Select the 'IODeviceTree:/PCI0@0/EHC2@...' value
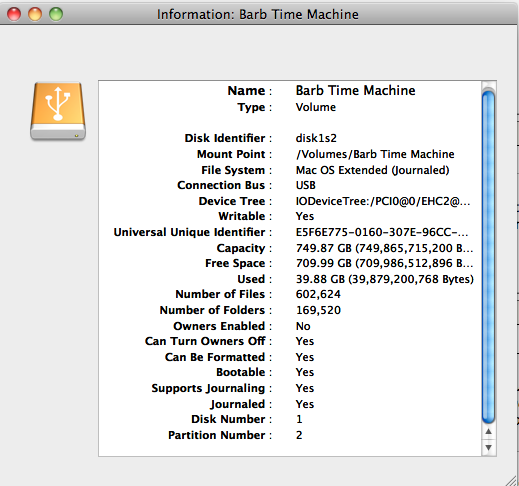 tap(383, 201)
